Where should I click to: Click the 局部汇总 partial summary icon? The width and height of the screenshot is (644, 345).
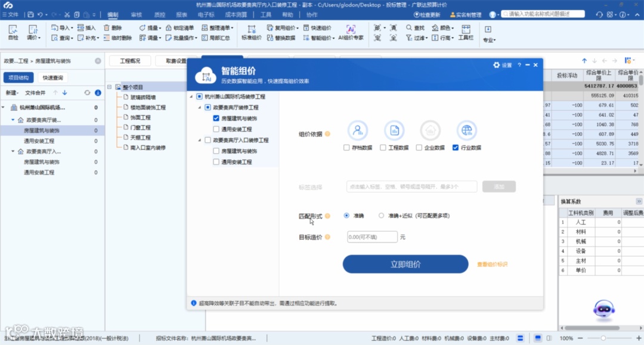pyautogui.click(x=216, y=38)
